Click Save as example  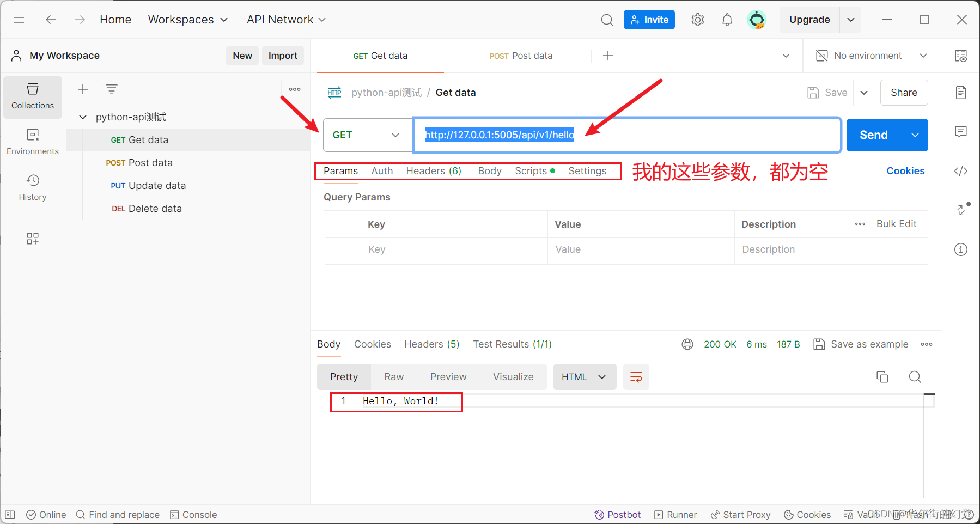click(x=861, y=344)
